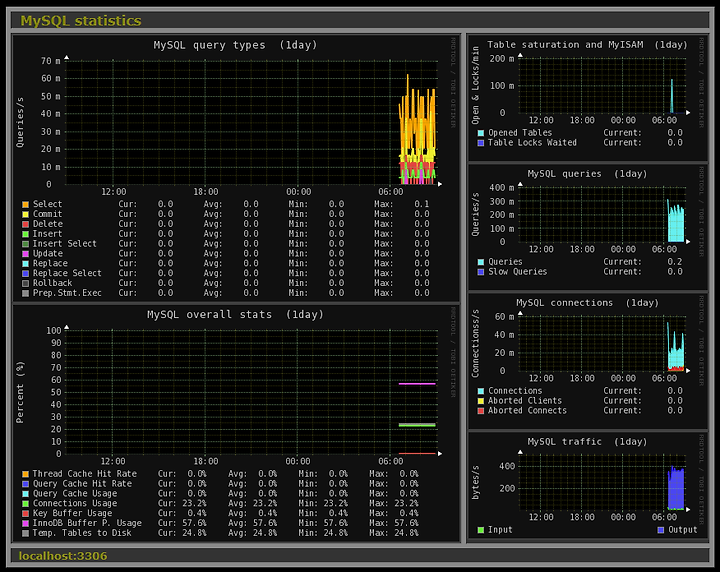Screen dimensions: 720x572
Task: Click the blue Output area in traffic graph
Action: (x=675, y=489)
